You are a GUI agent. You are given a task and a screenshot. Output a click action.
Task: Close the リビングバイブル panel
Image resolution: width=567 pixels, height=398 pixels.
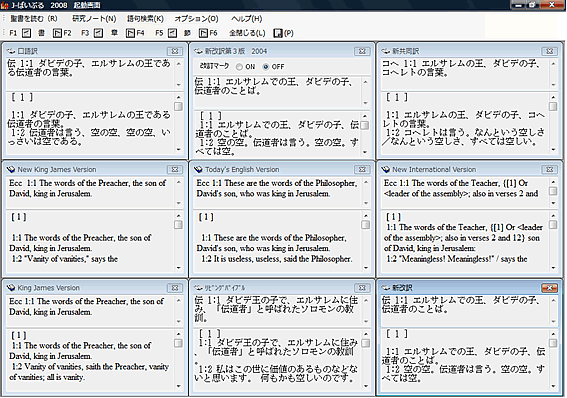point(362,288)
